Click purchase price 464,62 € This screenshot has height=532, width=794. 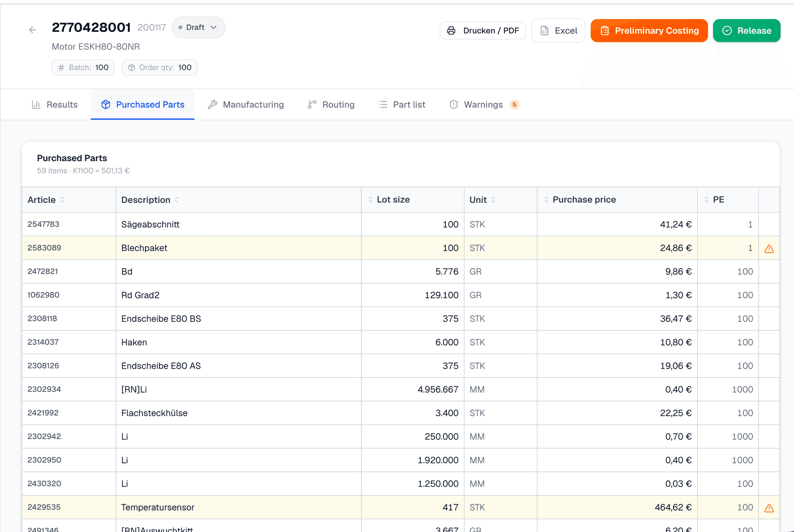(673, 507)
